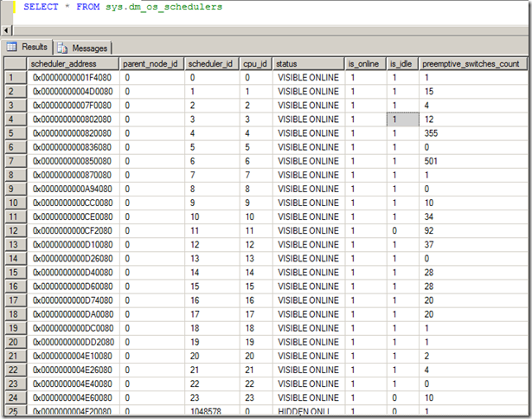Image resolution: width=532 pixels, height=419 pixels.
Task: Select the scheduler_id column header
Action: (x=212, y=64)
